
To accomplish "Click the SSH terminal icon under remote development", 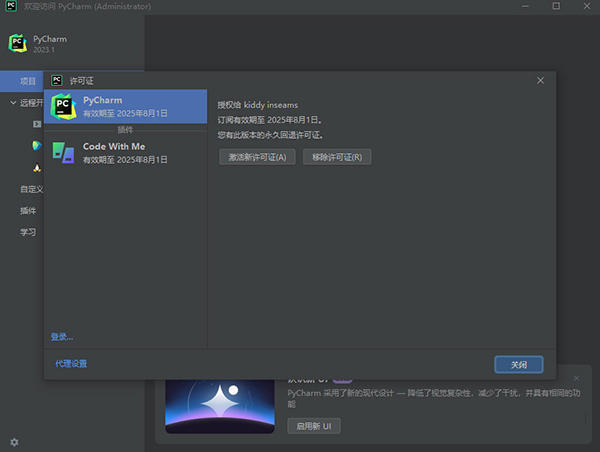I will 37,123.
